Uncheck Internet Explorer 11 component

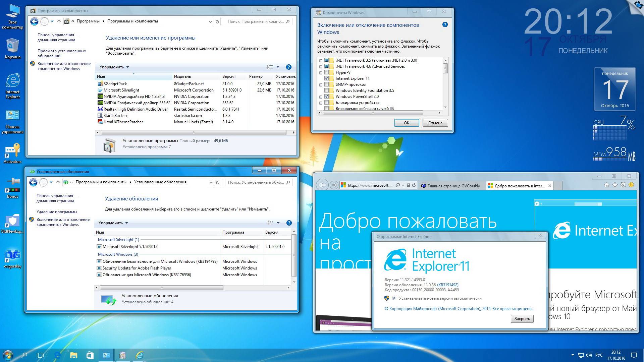[x=326, y=78]
